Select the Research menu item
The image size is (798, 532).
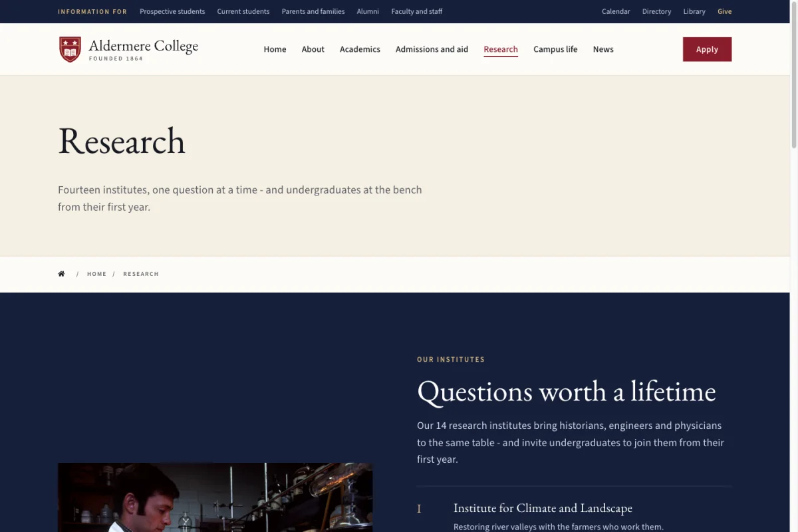[x=501, y=49]
